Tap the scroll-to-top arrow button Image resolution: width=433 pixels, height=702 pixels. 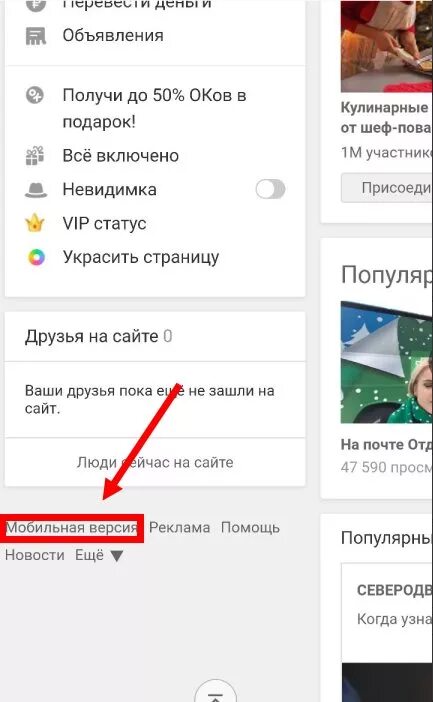216,694
